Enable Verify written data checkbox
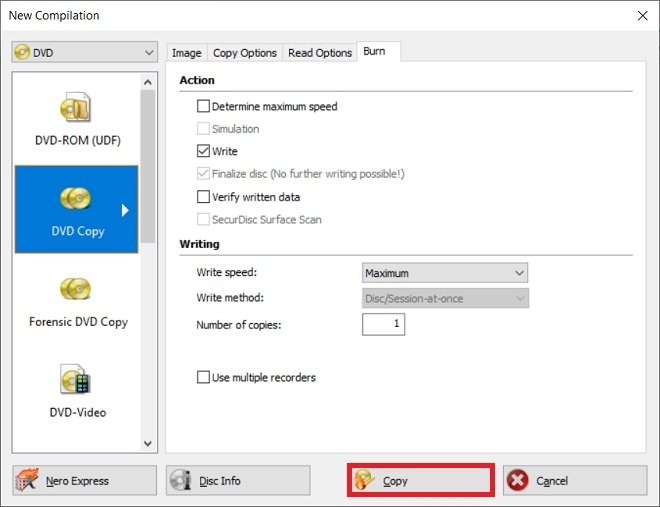This screenshot has width=660, height=507. point(203,196)
